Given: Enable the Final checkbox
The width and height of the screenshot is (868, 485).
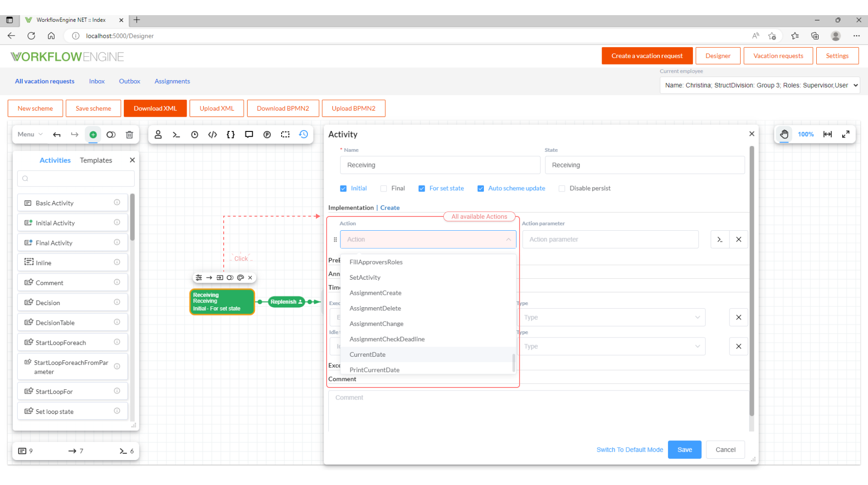Looking at the screenshot, I should pyautogui.click(x=384, y=188).
